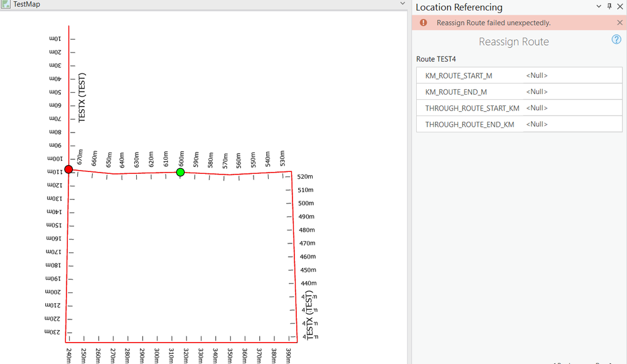Image resolution: width=627 pixels, height=364 pixels.
Task: Open the Reassign Route help icon
Action: click(616, 39)
